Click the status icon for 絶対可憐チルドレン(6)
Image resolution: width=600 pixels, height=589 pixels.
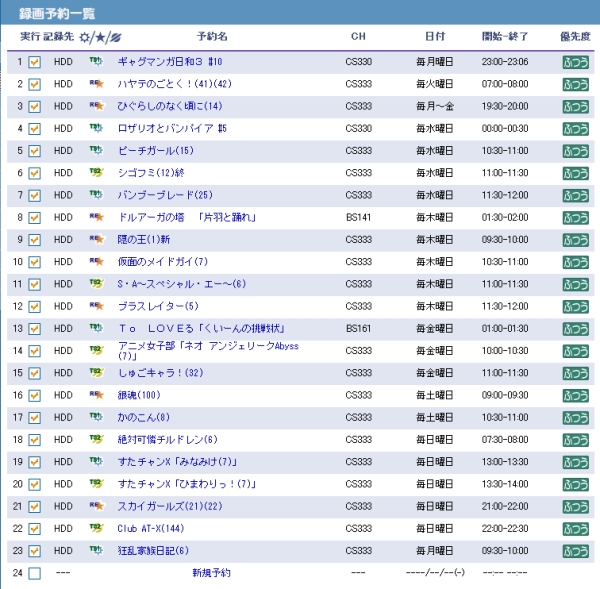tap(96, 439)
